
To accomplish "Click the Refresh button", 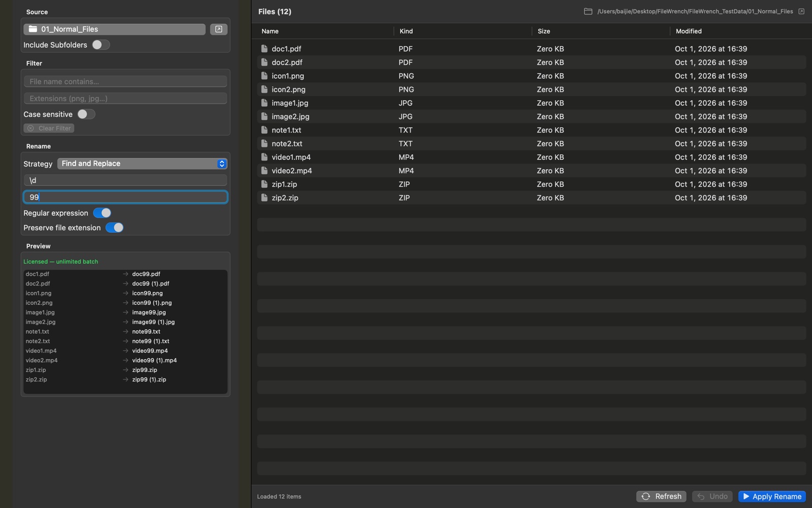I will 661,496.
